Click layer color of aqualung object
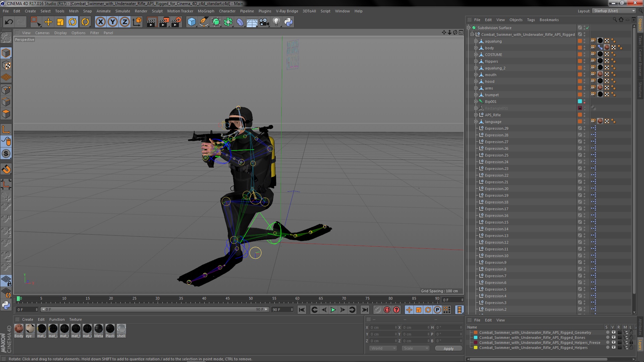This screenshot has width=644, height=362. [580, 41]
